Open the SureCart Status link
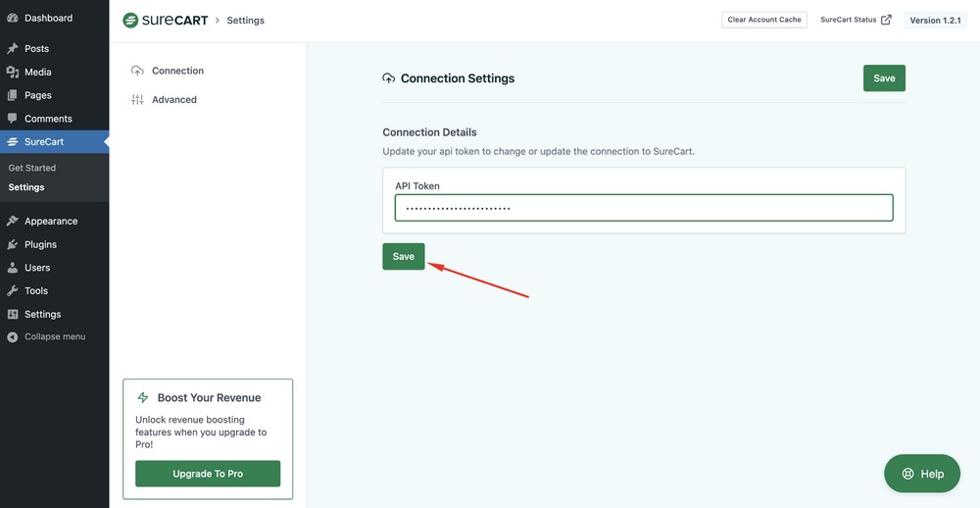The width and height of the screenshot is (980, 508). 856,20
